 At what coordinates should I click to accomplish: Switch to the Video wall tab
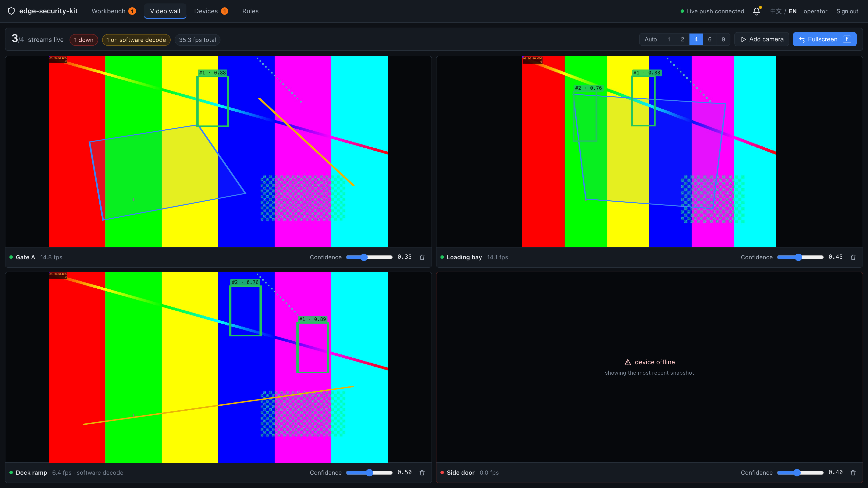click(165, 11)
